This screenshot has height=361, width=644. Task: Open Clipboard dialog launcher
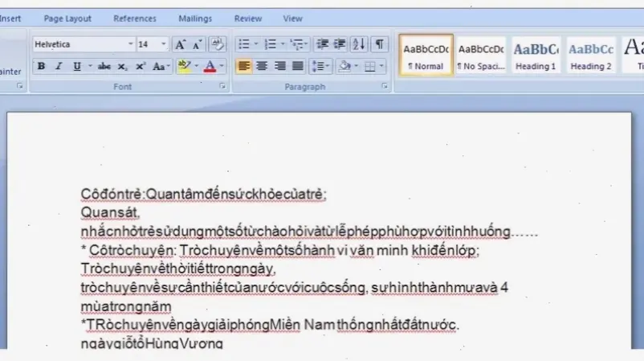pos(20,86)
